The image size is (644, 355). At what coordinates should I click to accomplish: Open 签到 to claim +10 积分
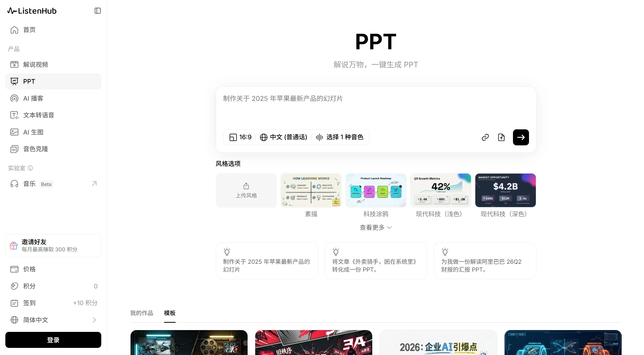[x=29, y=303]
